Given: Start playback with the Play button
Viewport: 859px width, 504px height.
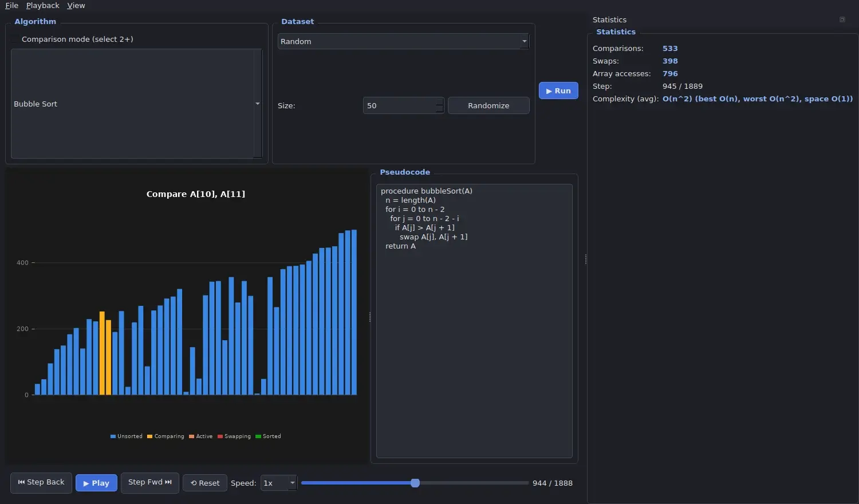Looking at the screenshot, I should [x=96, y=483].
